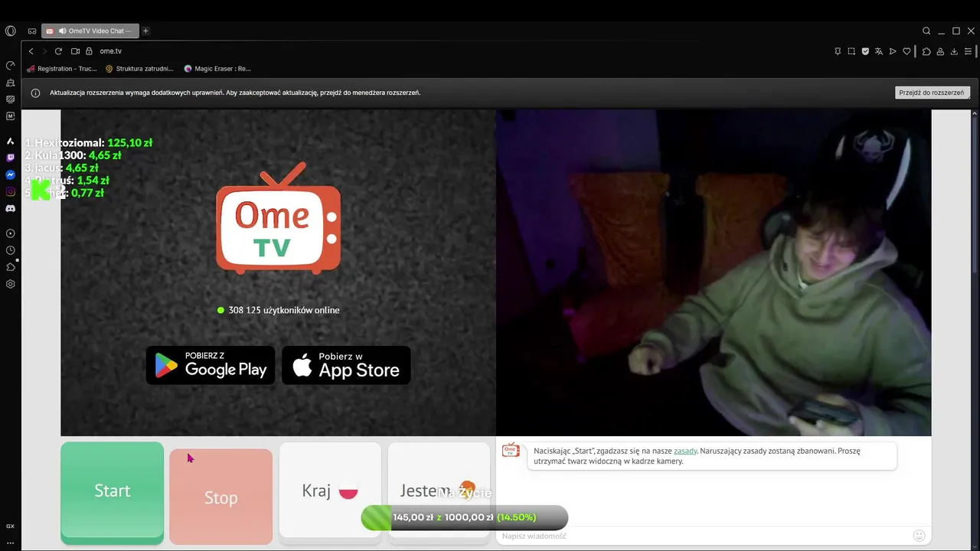Add page to bookmarks heart icon
Image resolution: width=980 pixels, height=551 pixels.
pos(906,51)
